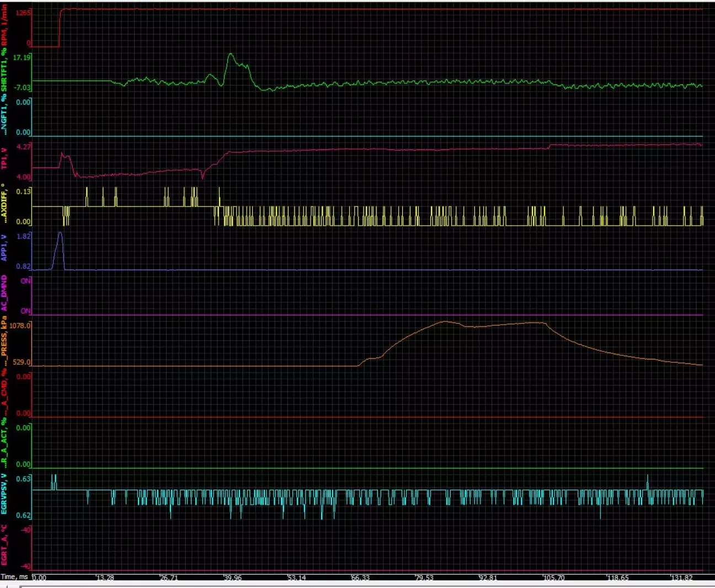
Task: Select the 105.70 time axis marker
Action: 553,578
